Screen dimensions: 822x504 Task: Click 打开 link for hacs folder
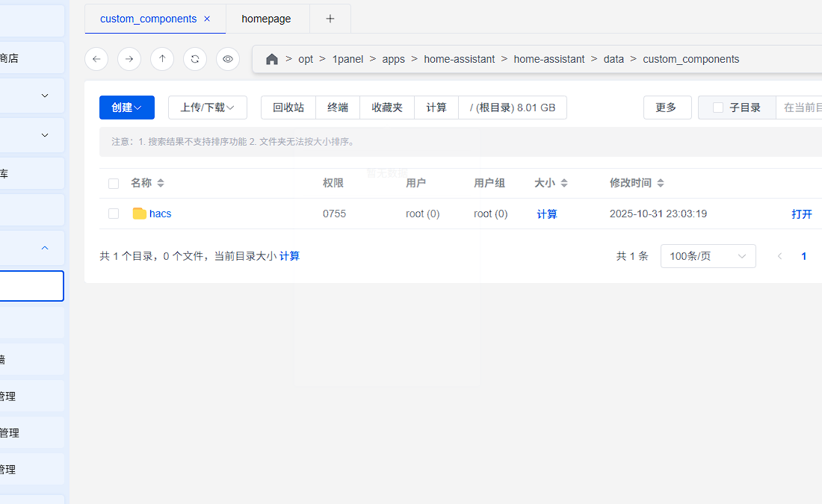(802, 214)
